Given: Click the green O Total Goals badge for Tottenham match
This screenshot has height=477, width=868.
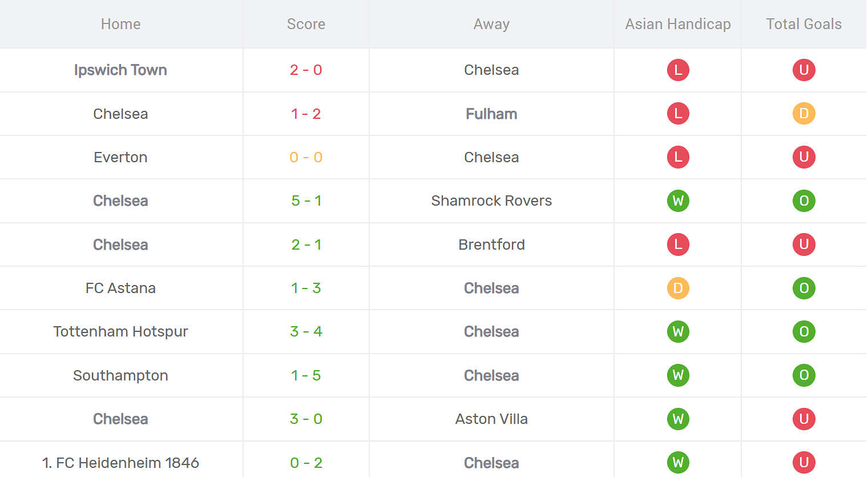Looking at the screenshot, I should click(804, 332).
